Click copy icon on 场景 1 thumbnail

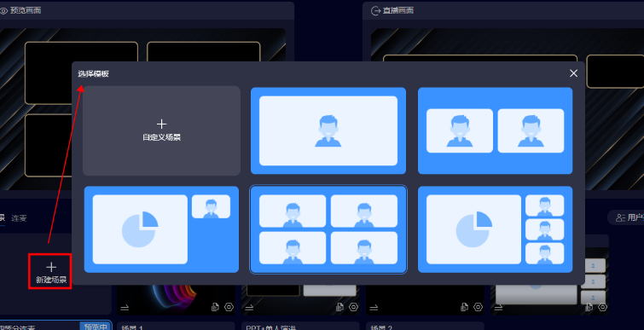pos(215,307)
